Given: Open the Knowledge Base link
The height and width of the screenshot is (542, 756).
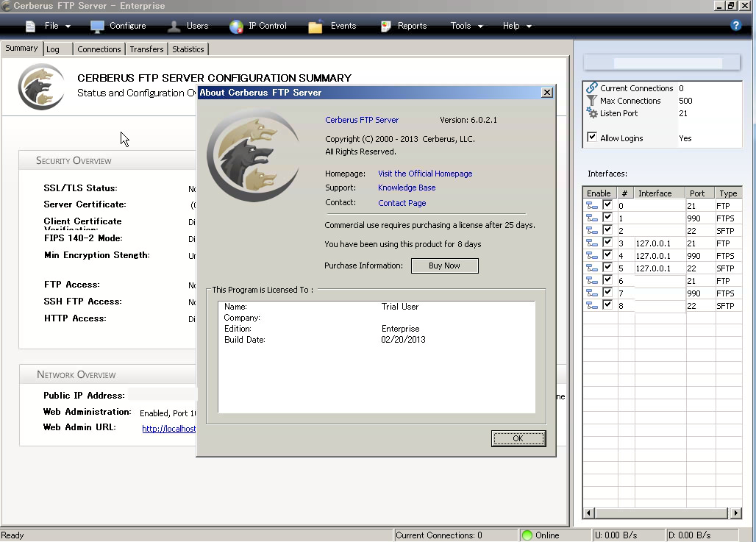Looking at the screenshot, I should 407,188.
